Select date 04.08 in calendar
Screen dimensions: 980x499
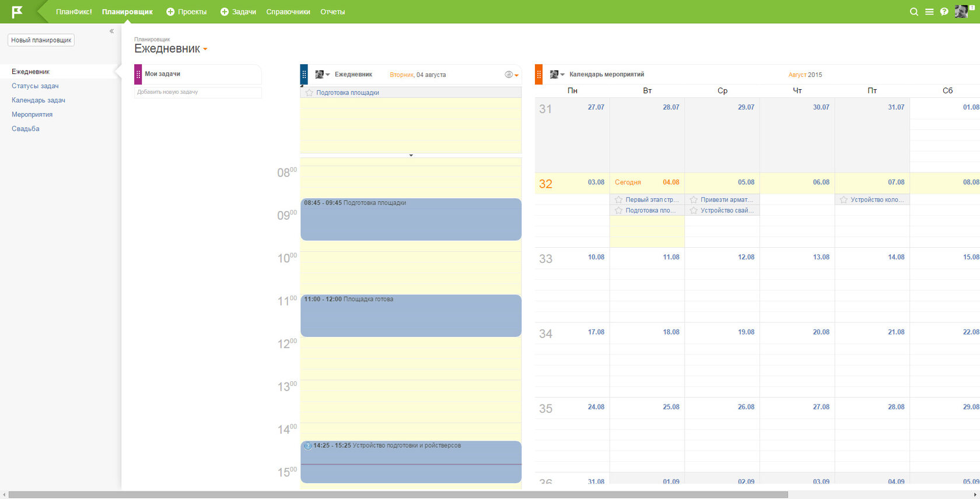(671, 182)
